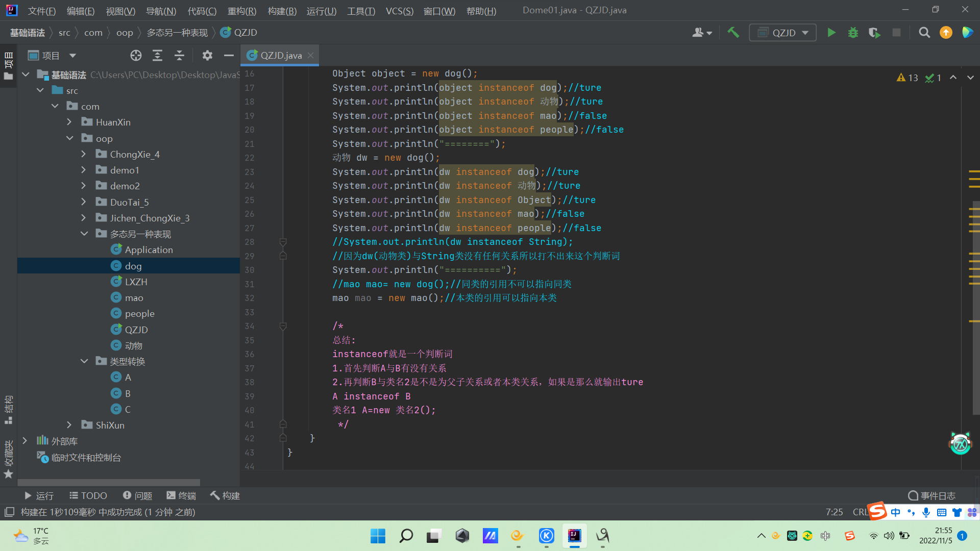Toggle fold marker at line 34 comment
The height and width of the screenshot is (551, 980).
283,326
